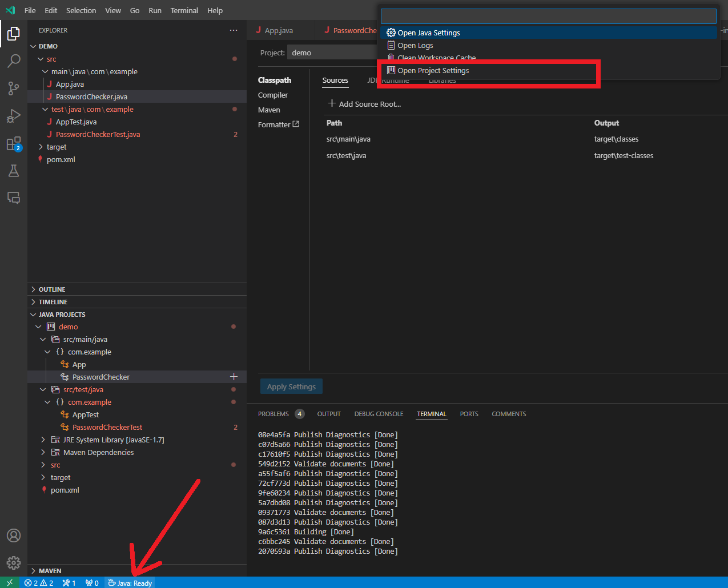Expand the OUTLINE section
The width and height of the screenshot is (728, 588).
51,289
